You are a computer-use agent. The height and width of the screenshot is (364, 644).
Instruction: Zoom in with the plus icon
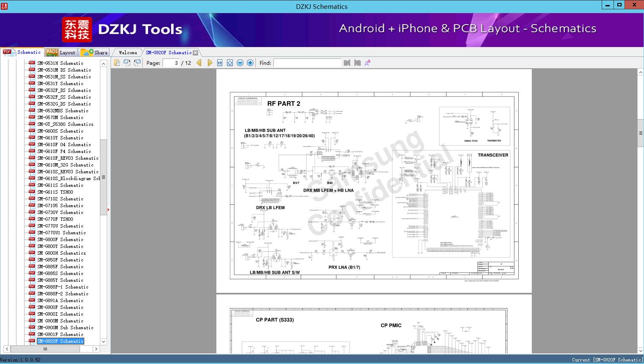pos(250,63)
